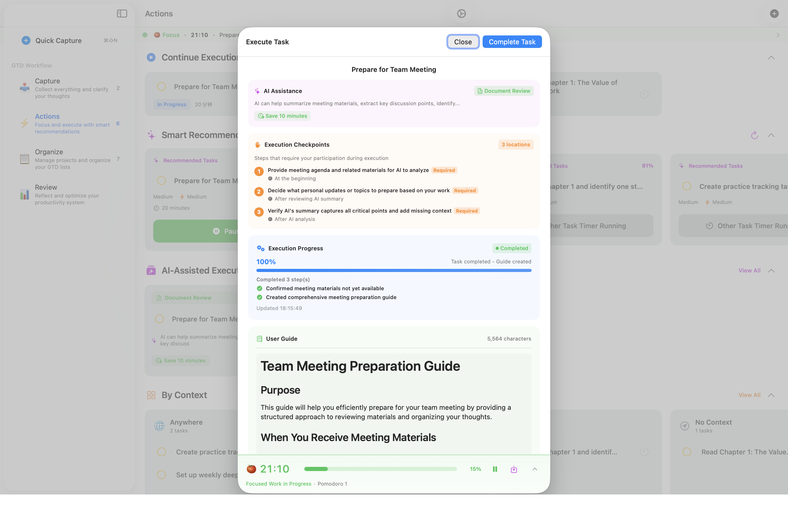This screenshot has width=788, height=532.
Task: Click the Pomodoro progress bar
Action: tap(380, 469)
